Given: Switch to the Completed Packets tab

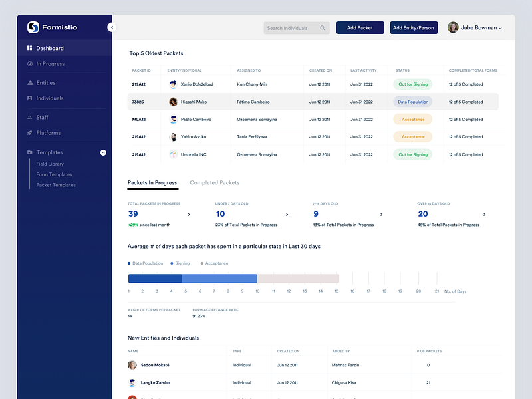Looking at the screenshot, I should pyautogui.click(x=214, y=182).
